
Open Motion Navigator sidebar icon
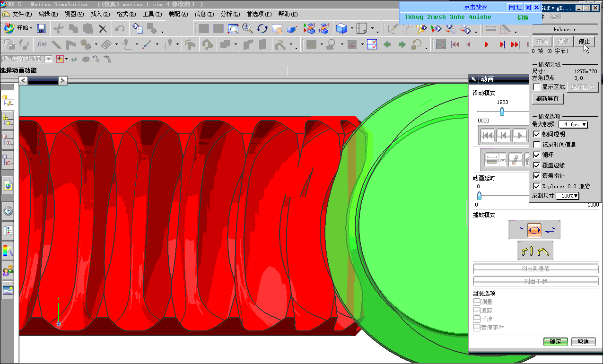pos(8,100)
